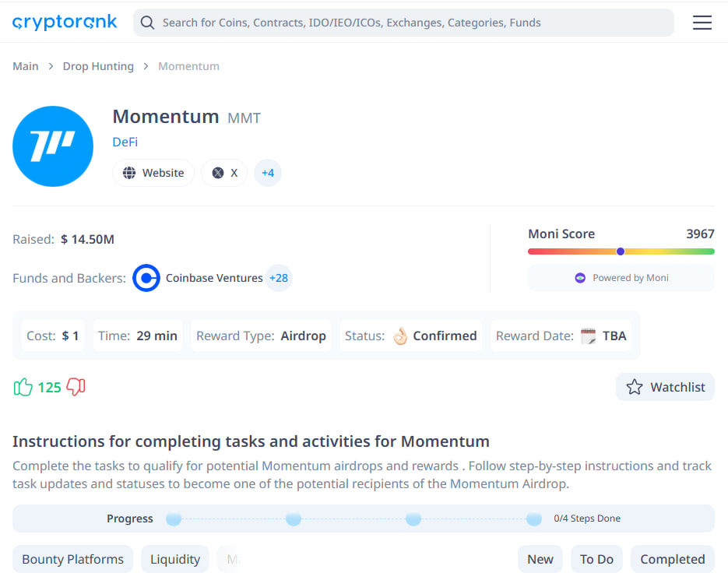Screen dimensions: 728x580
Task: Click the fourth progress step dot
Action: 534,518
